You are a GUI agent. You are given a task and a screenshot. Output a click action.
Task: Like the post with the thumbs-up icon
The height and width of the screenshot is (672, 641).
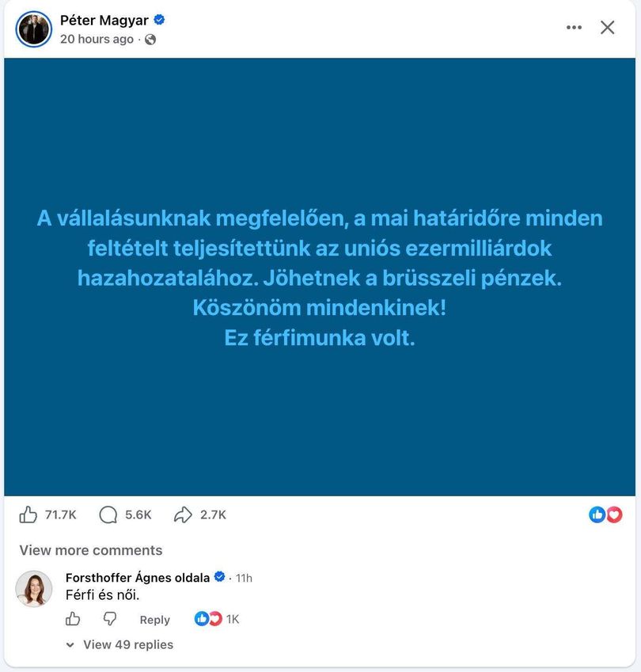coord(28,514)
